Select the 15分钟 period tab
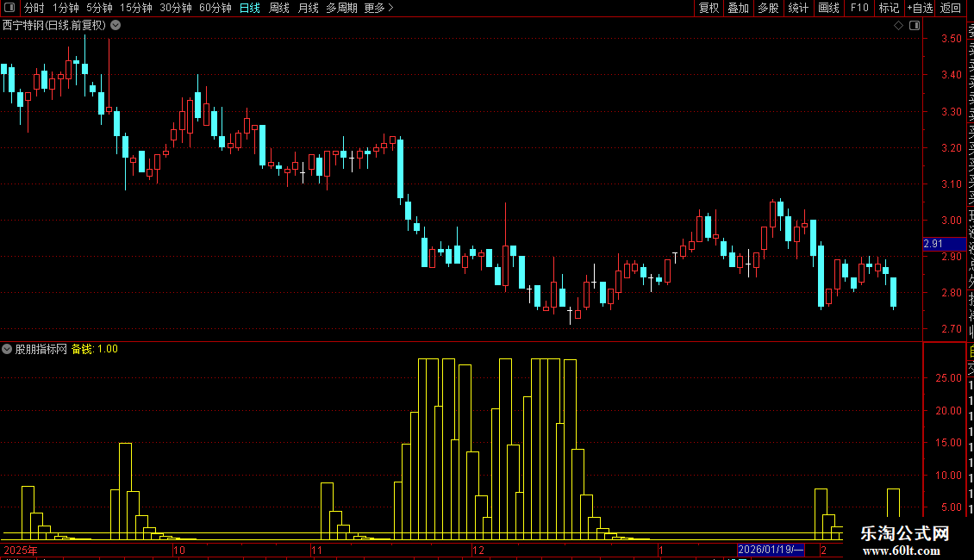 pos(135,8)
